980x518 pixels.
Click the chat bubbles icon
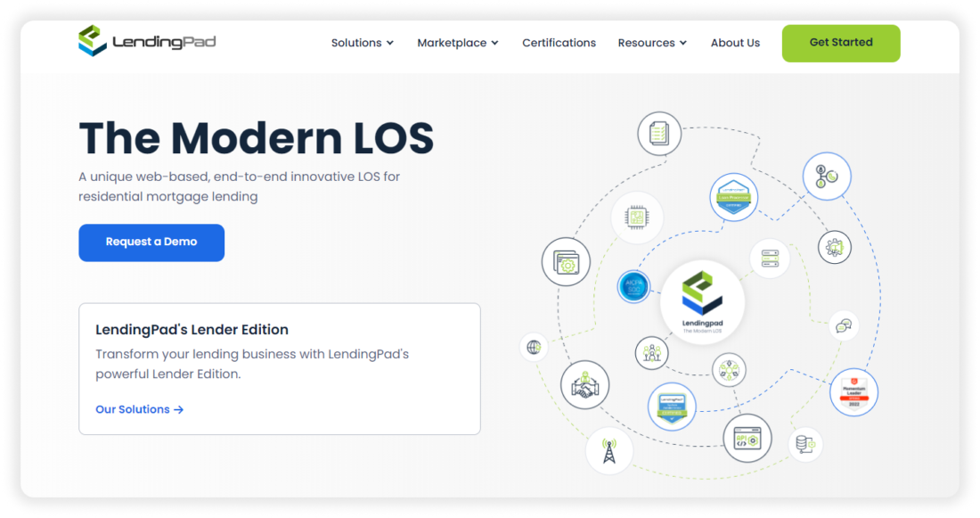(842, 326)
